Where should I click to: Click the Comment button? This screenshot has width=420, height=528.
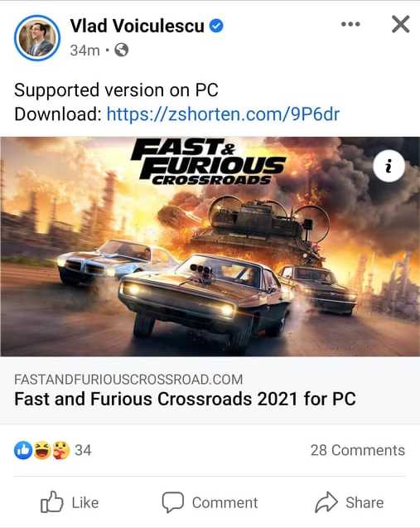[210, 502]
